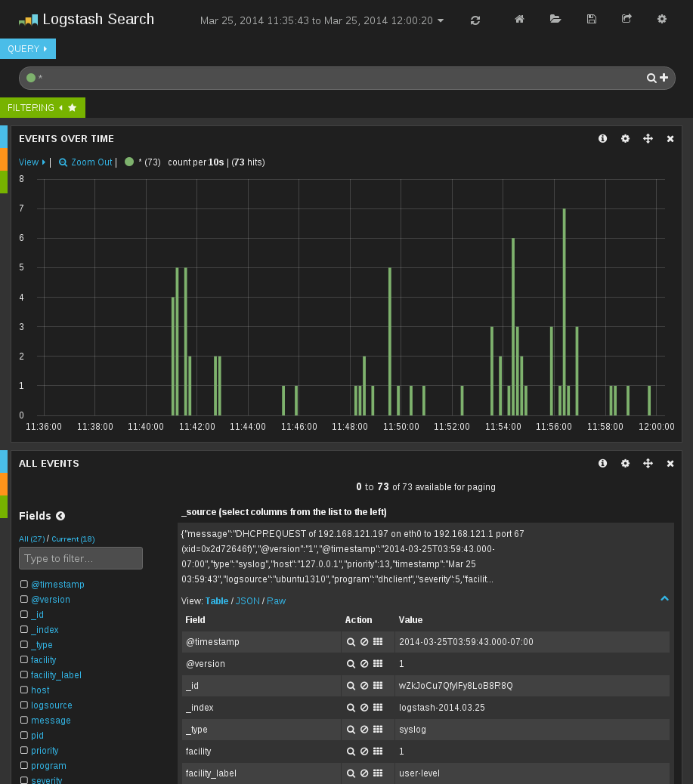Image resolution: width=693 pixels, height=784 pixels.
Task: Remove the All Events panel
Action: point(670,464)
